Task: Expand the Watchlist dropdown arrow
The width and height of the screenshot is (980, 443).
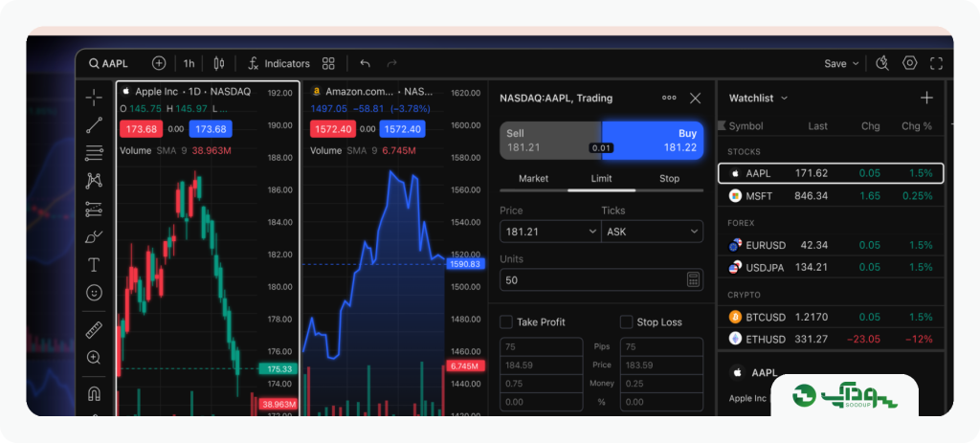Action: (x=785, y=99)
